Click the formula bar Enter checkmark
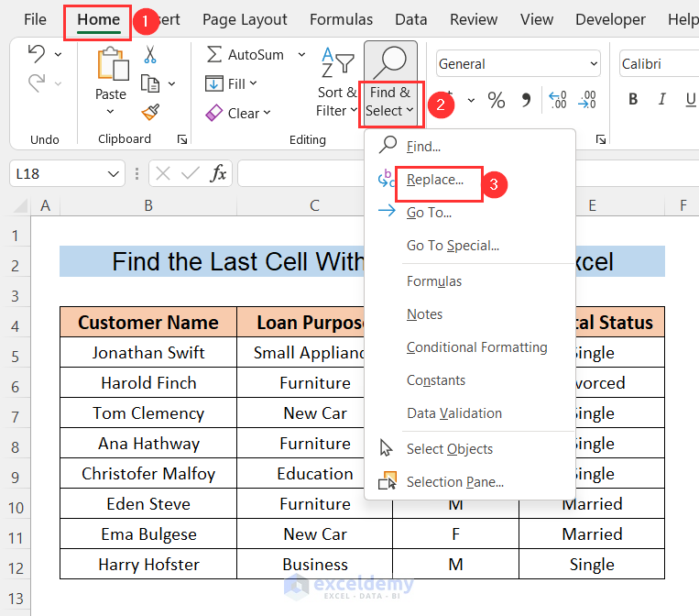The height and width of the screenshot is (616, 699). [191, 173]
